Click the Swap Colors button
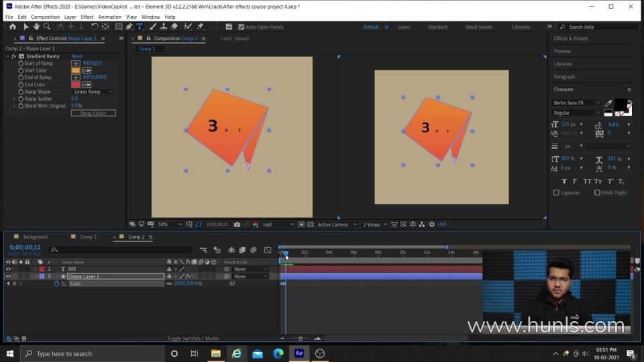Viewport: 644px width, 362px height. pyautogui.click(x=93, y=113)
